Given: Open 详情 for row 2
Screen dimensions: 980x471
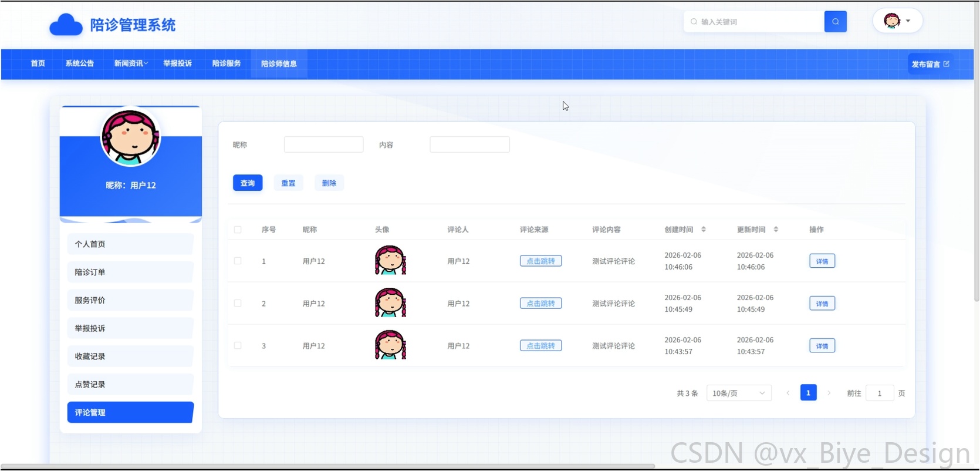Looking at the screenshot, I should click(822, 304).
